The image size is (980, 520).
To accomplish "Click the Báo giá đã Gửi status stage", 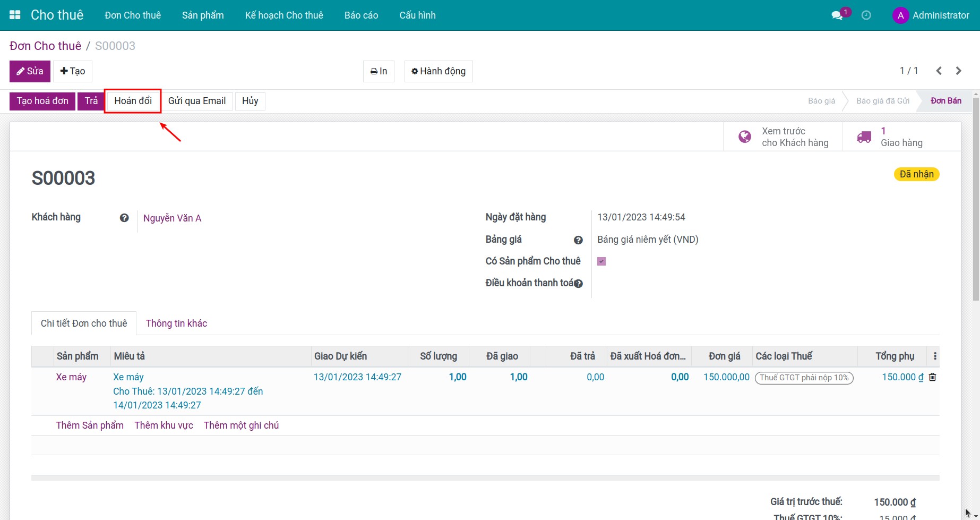I will click(882, 101).
